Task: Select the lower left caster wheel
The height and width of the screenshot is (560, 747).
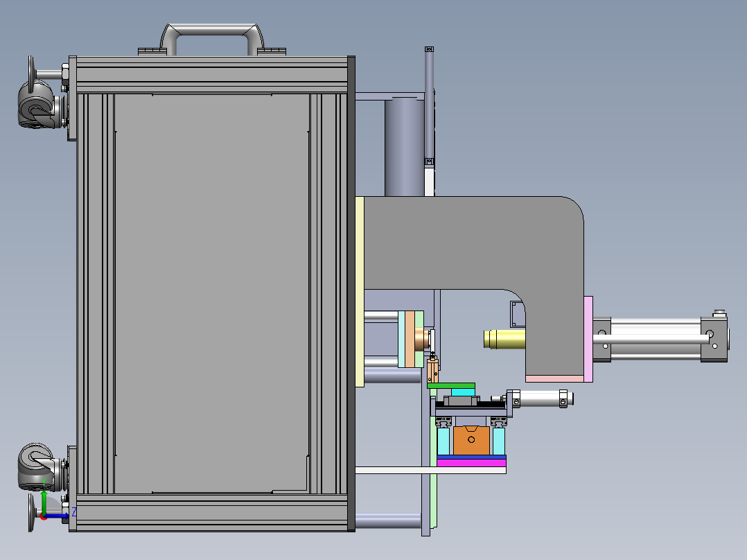Action: click(36, 467)
